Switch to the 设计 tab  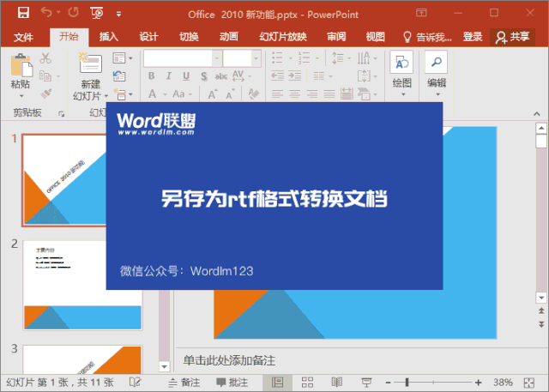pyautogui.click(x=148, y=36)
